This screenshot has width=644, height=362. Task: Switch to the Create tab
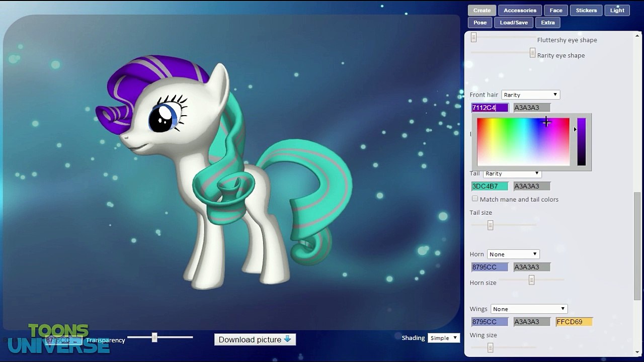(x=481, y=10)
